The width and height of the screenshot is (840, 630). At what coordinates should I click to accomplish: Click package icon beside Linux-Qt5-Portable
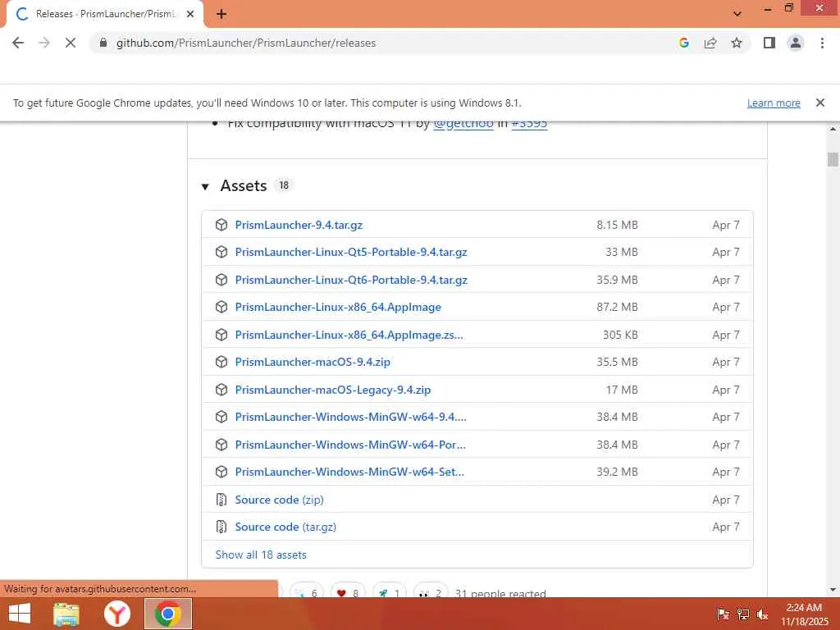pos(221,252)
